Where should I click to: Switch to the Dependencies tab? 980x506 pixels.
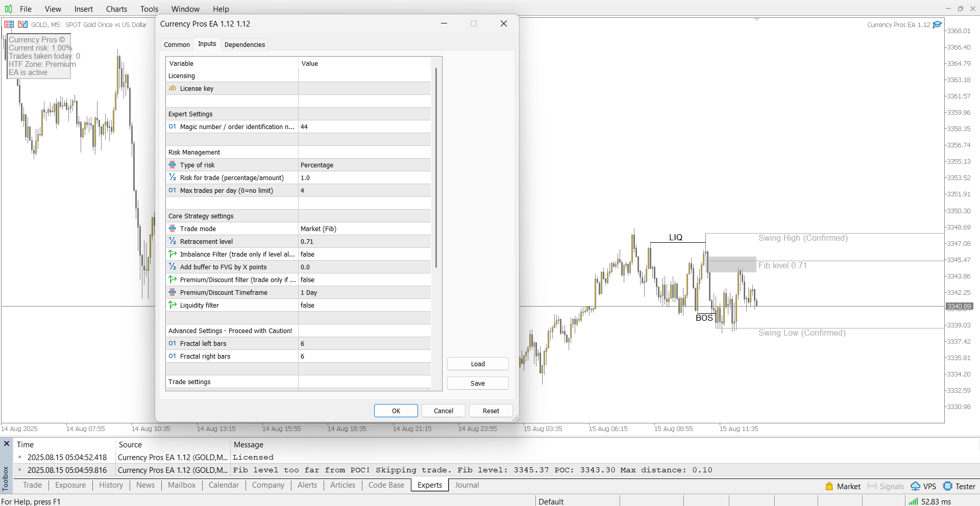[x=244, y=44]
